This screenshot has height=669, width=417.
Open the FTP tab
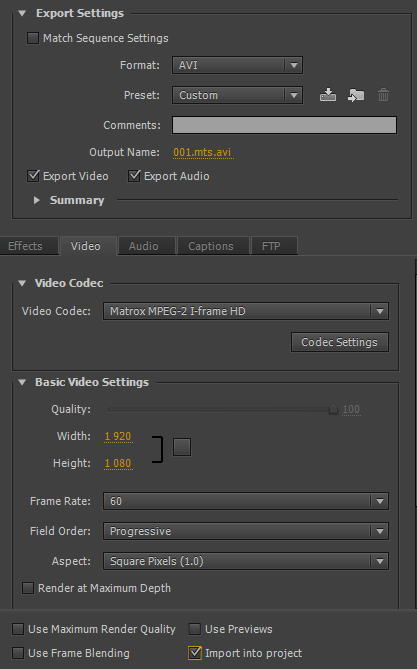click(274, 246)
